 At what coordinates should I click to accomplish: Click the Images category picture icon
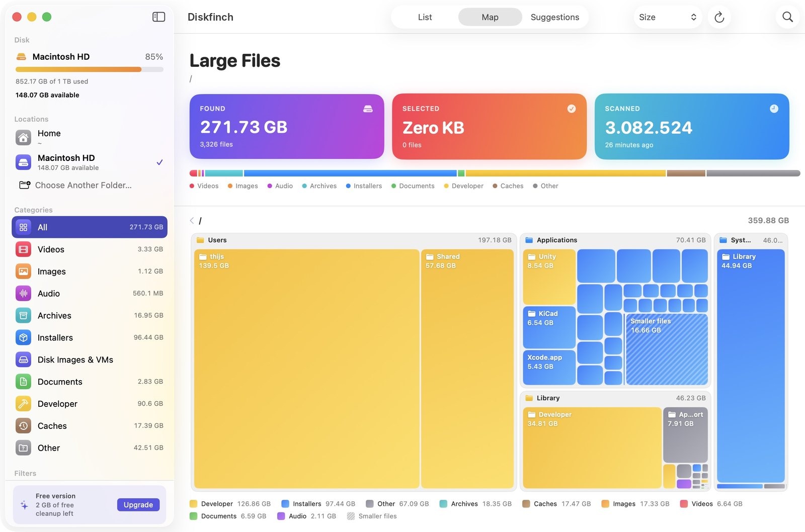[x=23, y=272]
